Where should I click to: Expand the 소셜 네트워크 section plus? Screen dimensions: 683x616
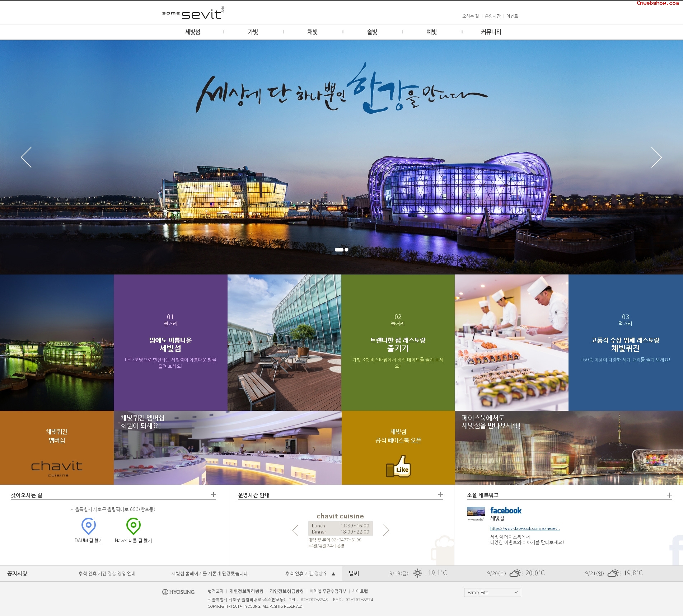click(x=670, y=495)
